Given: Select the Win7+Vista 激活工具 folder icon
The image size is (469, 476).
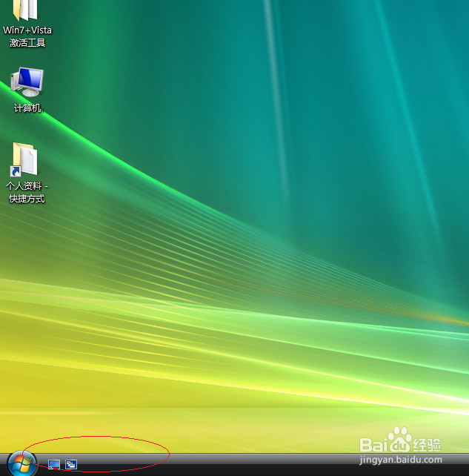Looking at the screenshot, I should click(x=26, y=10).
